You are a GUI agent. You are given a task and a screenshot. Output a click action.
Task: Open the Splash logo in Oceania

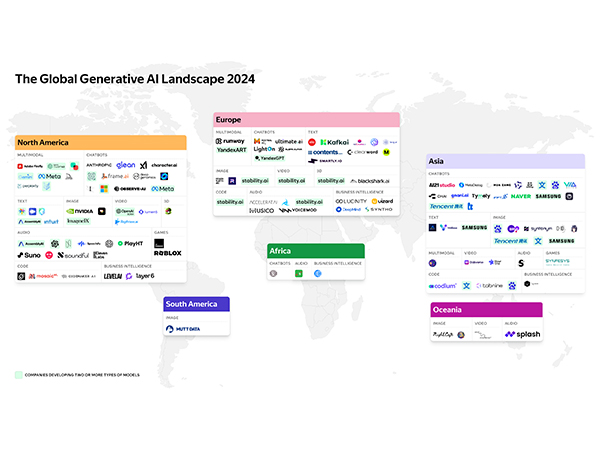(523, 334)
